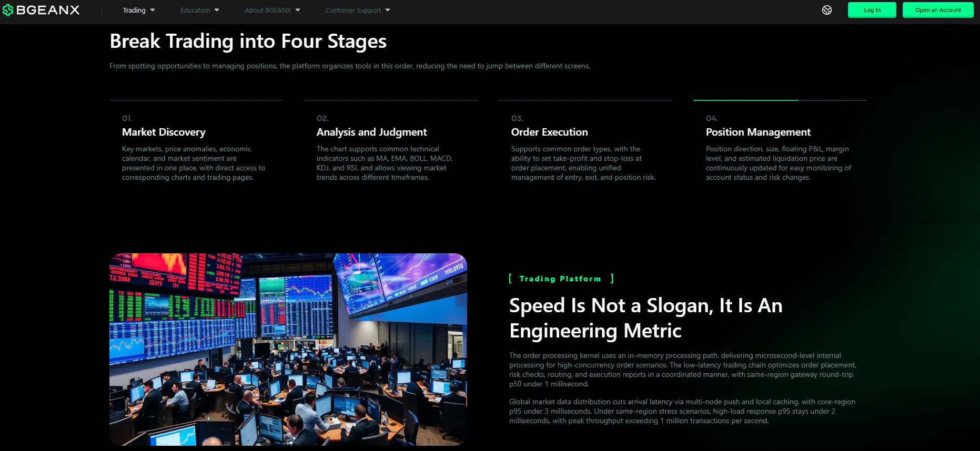Open the About BGEANX menu
The image size is (980, 451).
272,10
